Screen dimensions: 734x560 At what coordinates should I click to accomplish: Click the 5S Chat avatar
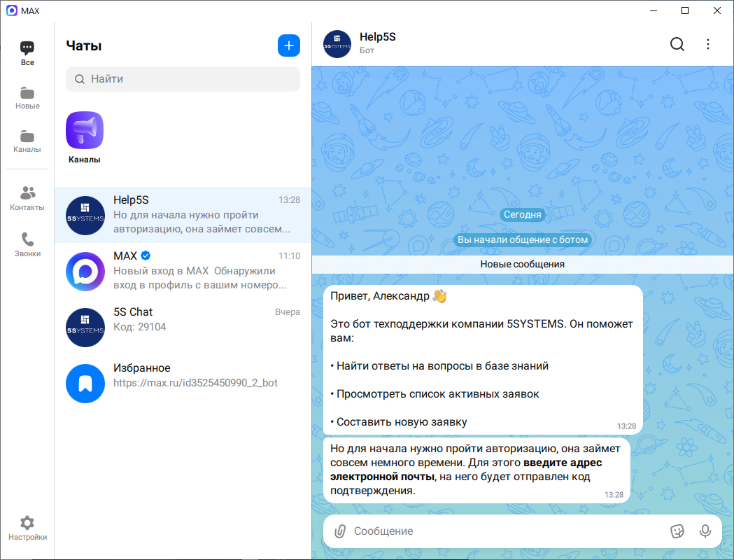[x=85, y=328]
